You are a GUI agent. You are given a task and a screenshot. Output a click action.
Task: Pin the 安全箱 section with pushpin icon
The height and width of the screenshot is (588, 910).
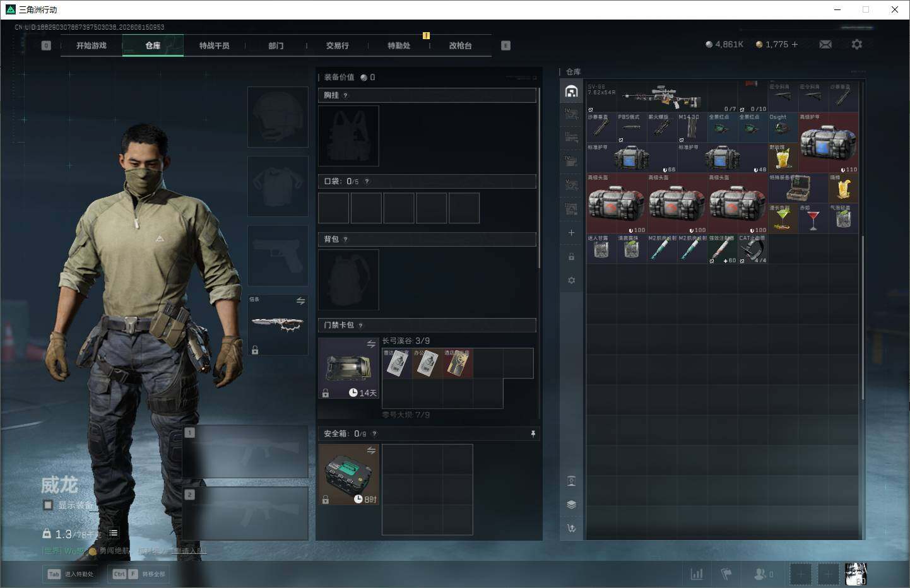pyautogui.click(x=533, y=433)
